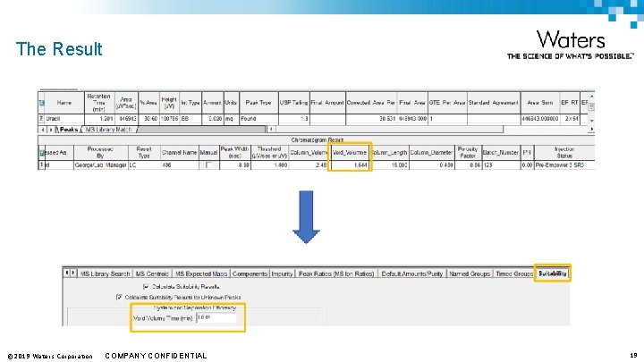The width and height of the screenshot is (644, 362).
Task: Click the Result Type column header
Action: pos(144,153)
